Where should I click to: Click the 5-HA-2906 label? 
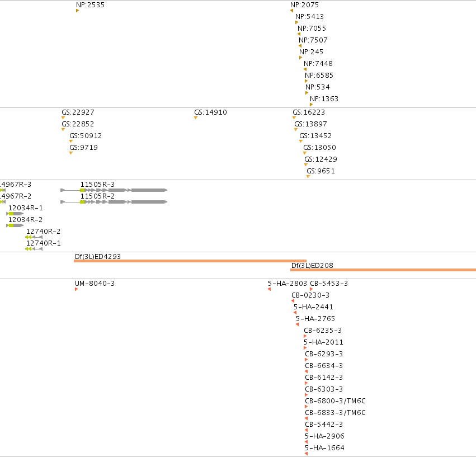tap(324, 436)
